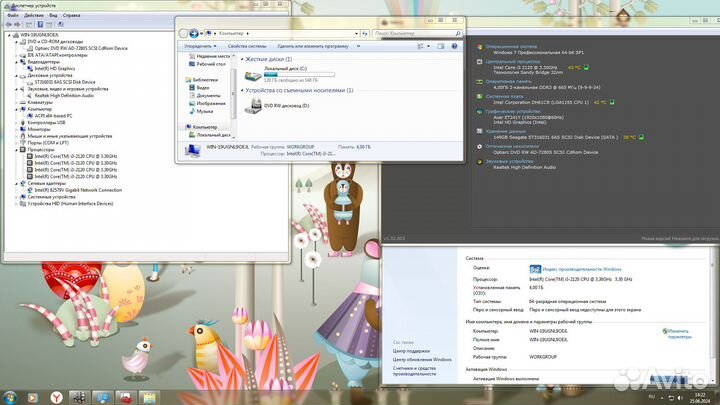Select the ST3160 SCSI Disk Device entry
The image size is (720, 405).
point(65,82)
